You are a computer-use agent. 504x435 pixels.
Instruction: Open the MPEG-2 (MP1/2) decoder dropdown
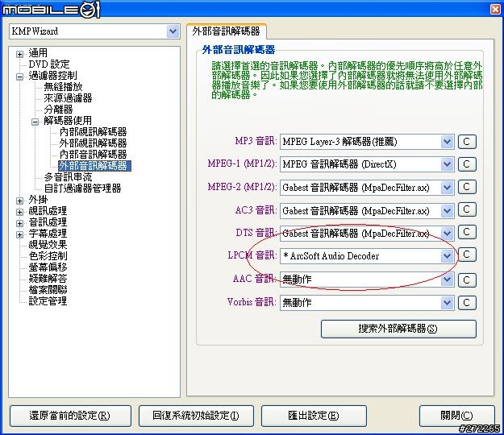(447, 188)
